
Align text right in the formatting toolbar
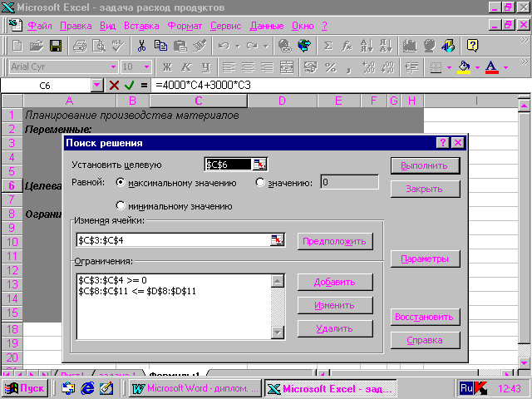(268, 67)
